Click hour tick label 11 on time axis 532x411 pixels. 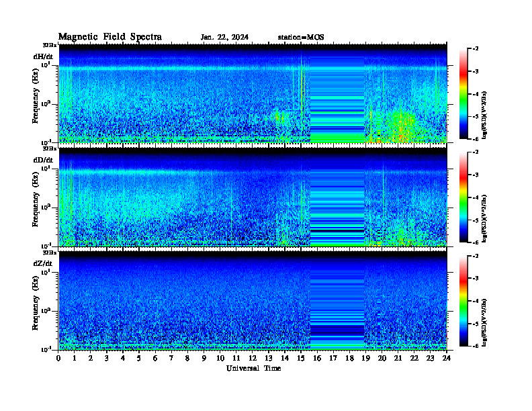[236, 358]
